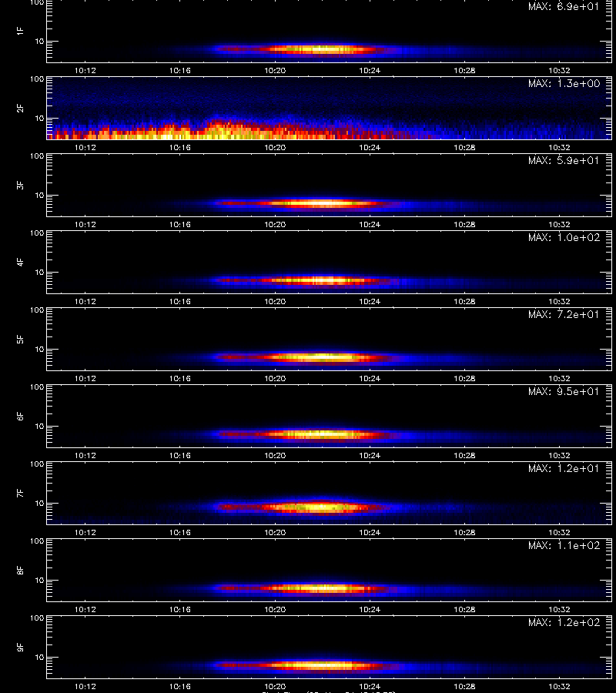Click the 10 y-axis label of 4F panel
This screenshot has width=616, height=693.
tap(39, 273)
